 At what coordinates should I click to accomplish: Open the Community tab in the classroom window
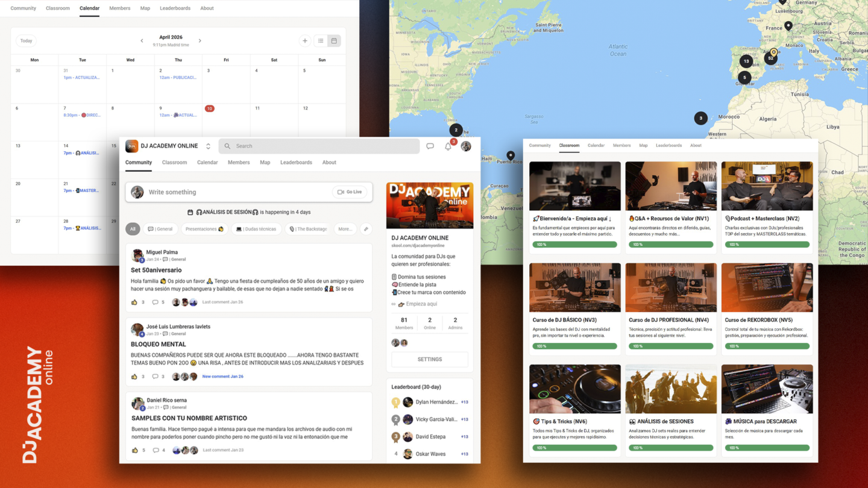pyautogui.click(x=539, y=145)
